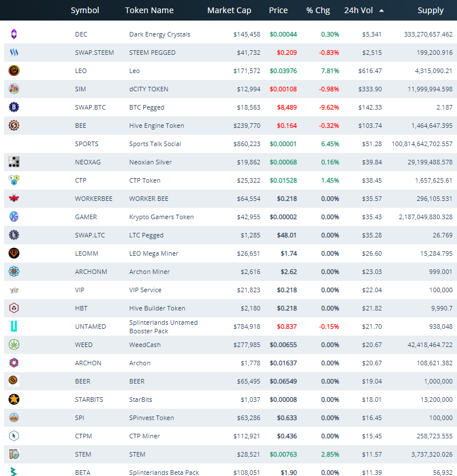Click SPORTS supply 100,814,642,702.557
The width and height of the screenshot is (457, 476).
click(422, 144)
